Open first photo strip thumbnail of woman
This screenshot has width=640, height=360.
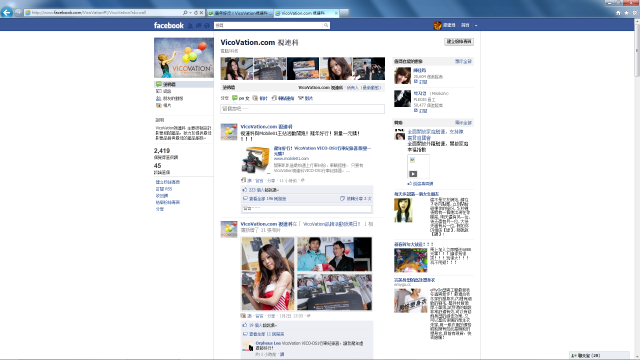point(236,69)
